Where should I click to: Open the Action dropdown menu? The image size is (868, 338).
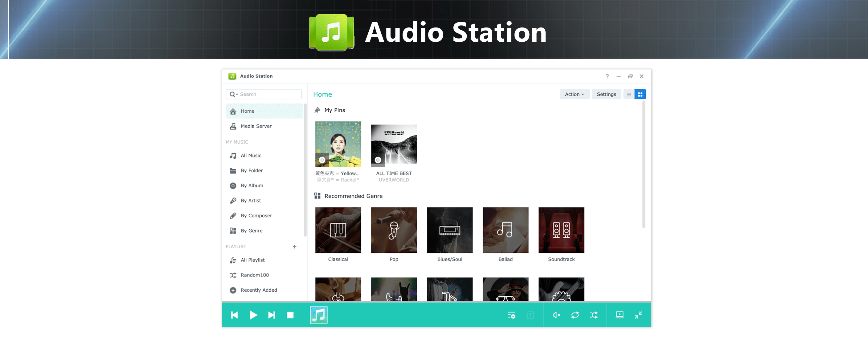[x=574, y=94]
